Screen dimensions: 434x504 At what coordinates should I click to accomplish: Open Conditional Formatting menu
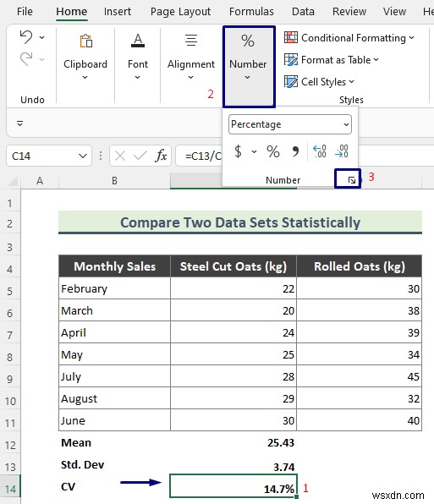pyautogui.click(x=349, y=38)
